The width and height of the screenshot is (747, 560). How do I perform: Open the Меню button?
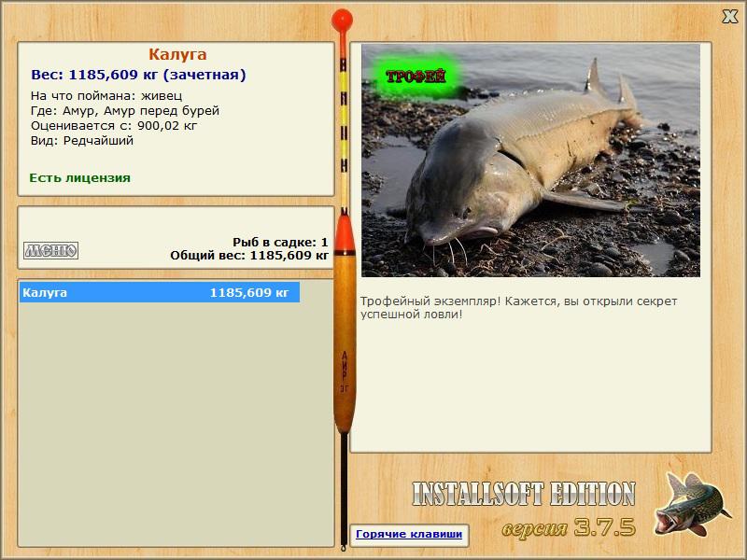coord(51,250)
